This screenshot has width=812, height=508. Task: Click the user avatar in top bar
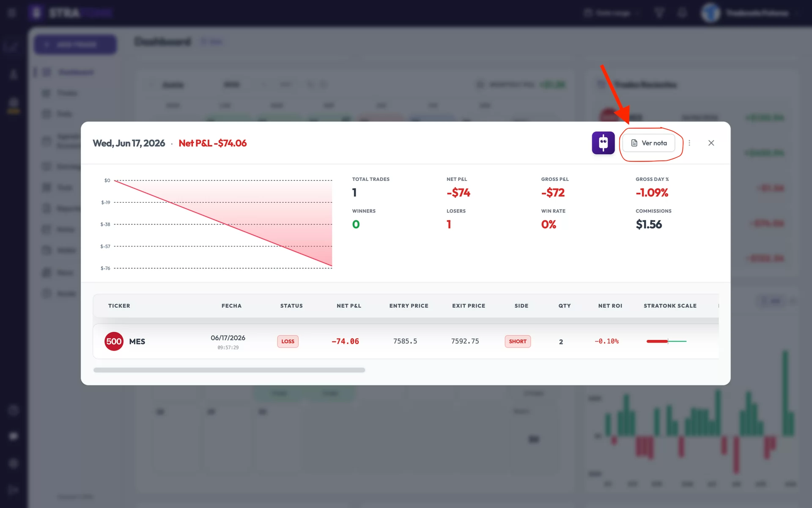[x=710, y=13]
